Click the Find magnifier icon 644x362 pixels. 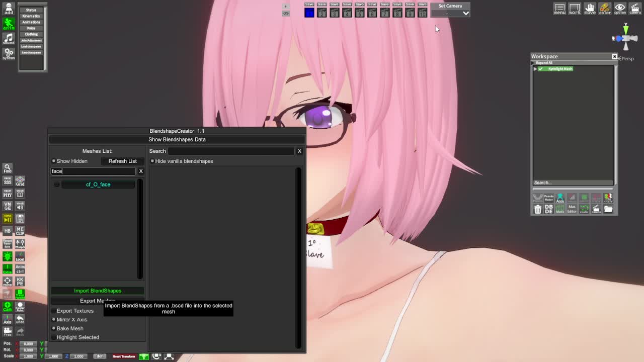click(x=7, y=168)
